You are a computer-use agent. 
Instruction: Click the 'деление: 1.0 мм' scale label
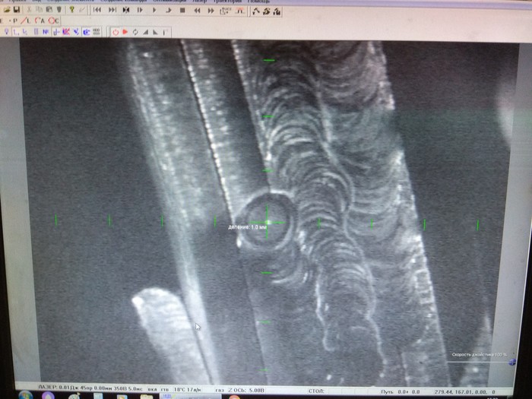247,227
